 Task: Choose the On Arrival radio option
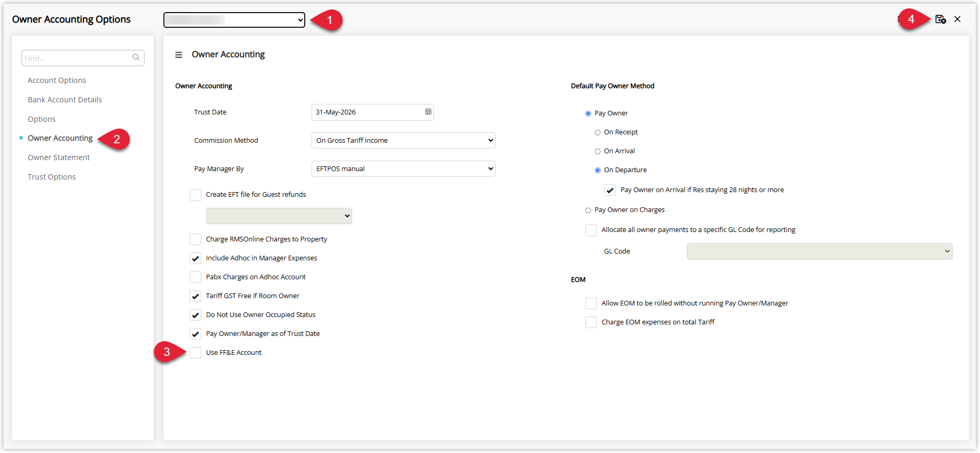(597, 151)
